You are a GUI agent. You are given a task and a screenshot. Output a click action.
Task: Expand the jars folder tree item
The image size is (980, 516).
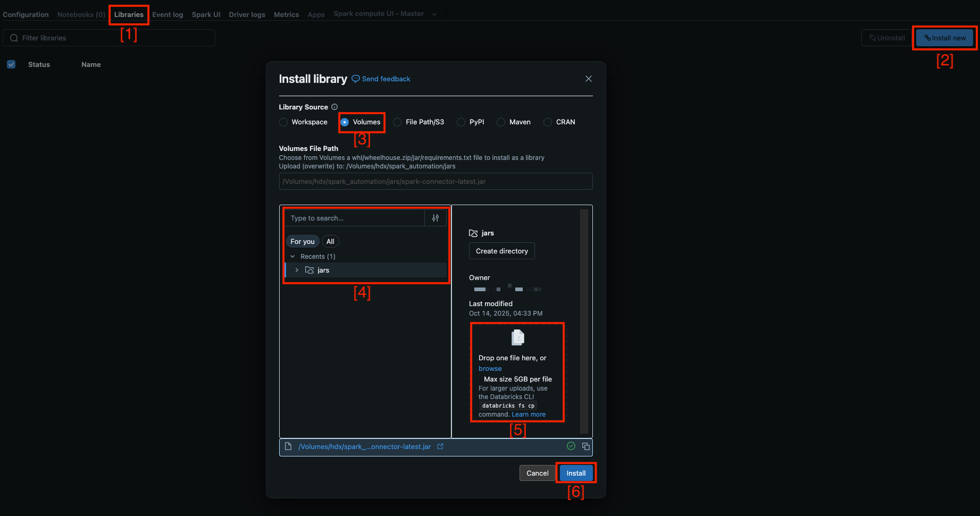(297, 270)
